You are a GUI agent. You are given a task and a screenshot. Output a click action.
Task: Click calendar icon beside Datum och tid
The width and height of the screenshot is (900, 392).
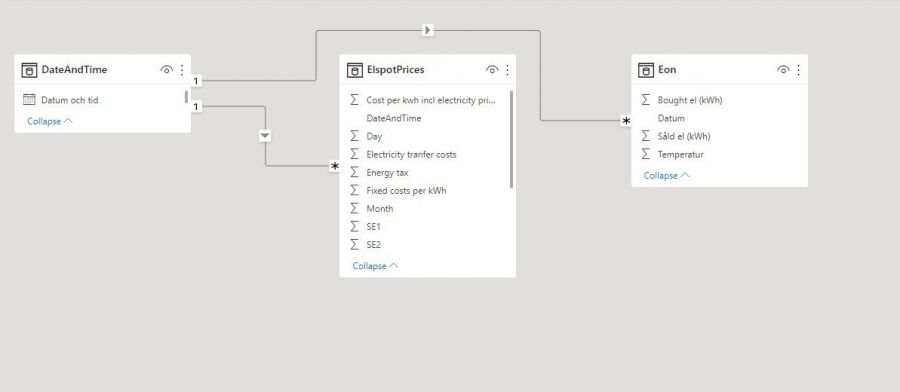tap(29, 100)
